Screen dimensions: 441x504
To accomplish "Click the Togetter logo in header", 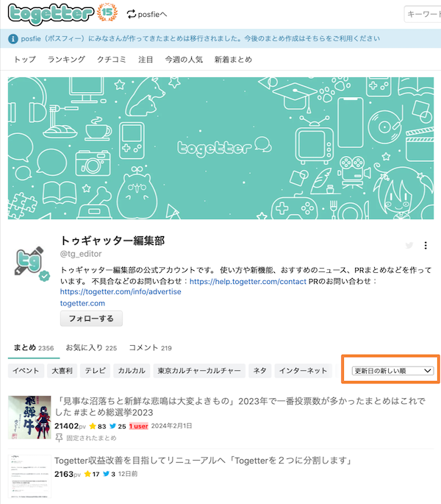I will (51, 13).
